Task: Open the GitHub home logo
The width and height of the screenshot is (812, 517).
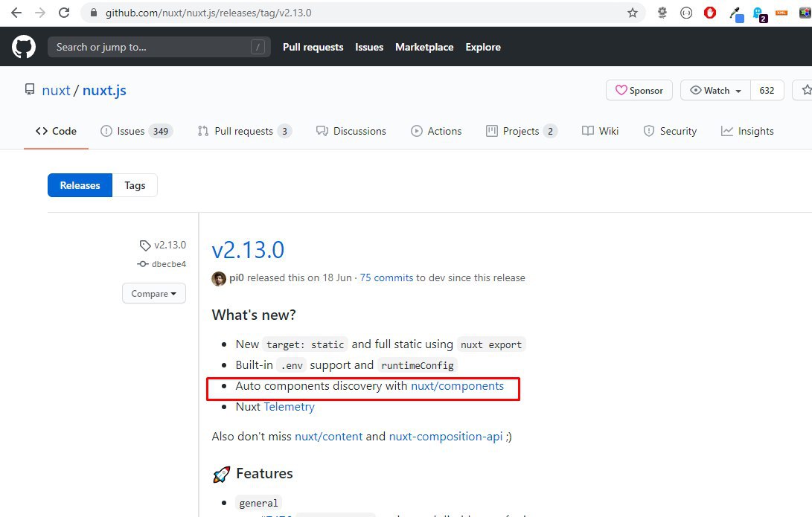Action: click(24, 47)
